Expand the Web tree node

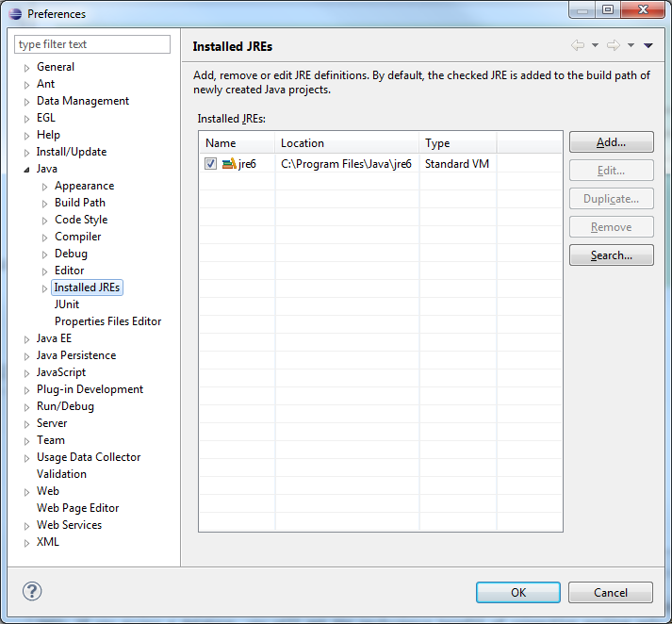(26, 492)
